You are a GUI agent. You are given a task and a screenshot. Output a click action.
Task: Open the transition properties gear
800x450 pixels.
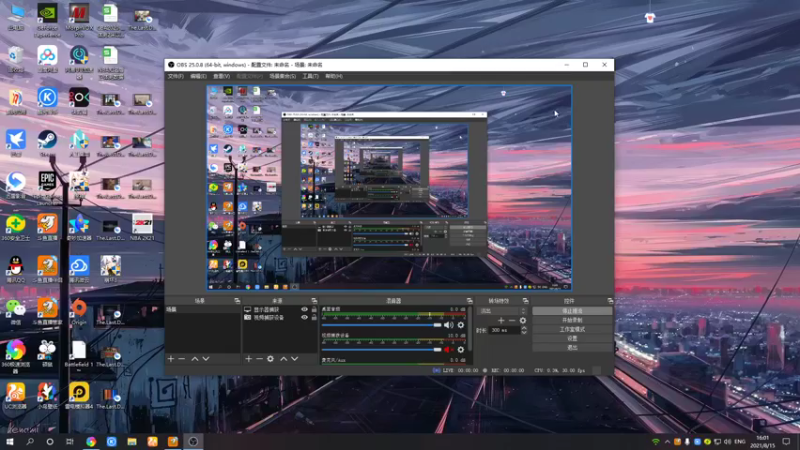click(x=522, y=320)
